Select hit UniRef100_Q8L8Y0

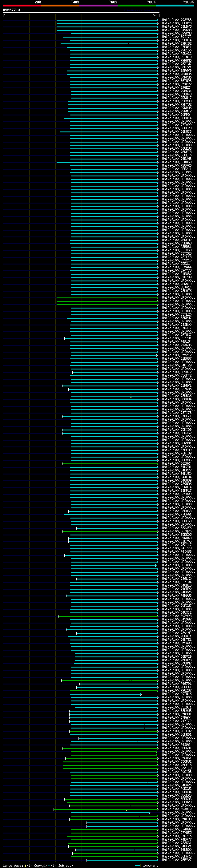[177, 23]
